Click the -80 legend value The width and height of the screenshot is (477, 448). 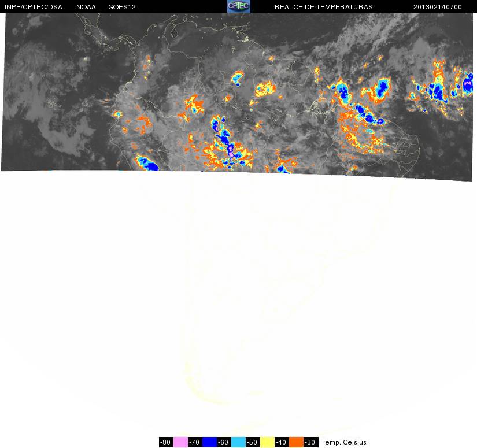point(166,442)
